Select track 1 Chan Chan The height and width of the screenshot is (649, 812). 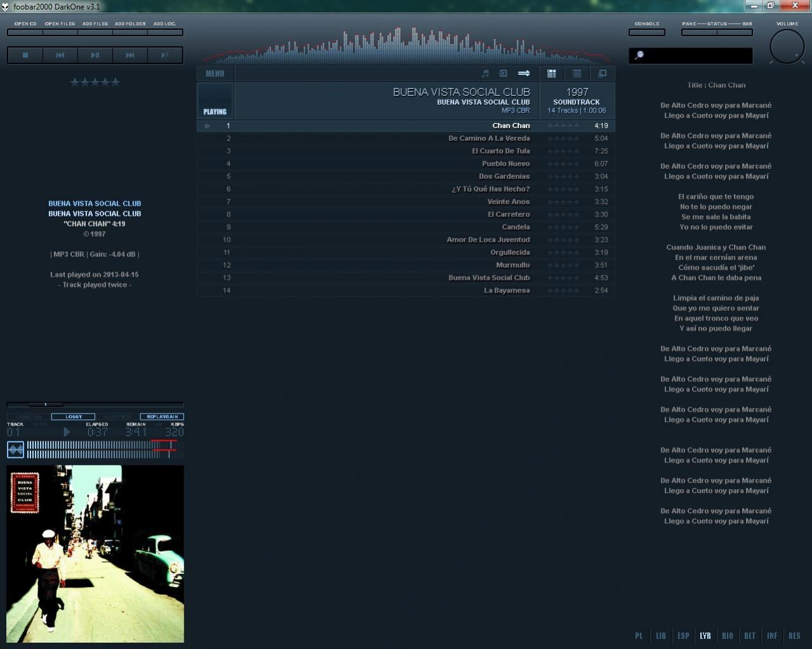point(406,126)
